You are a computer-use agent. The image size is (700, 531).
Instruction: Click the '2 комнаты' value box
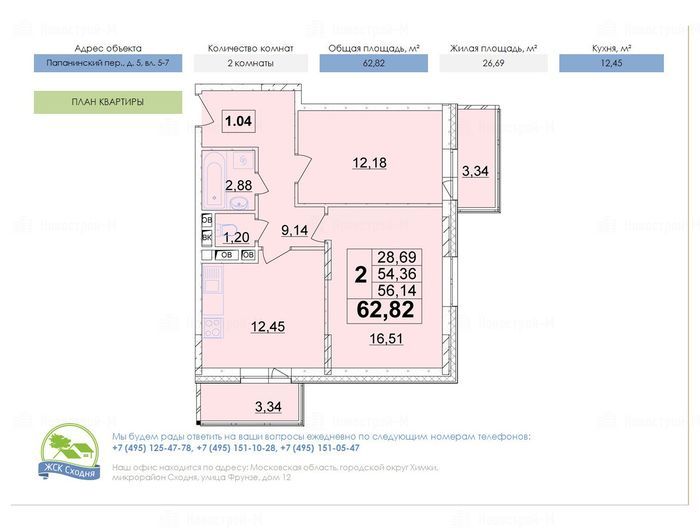tap(250, 63)
